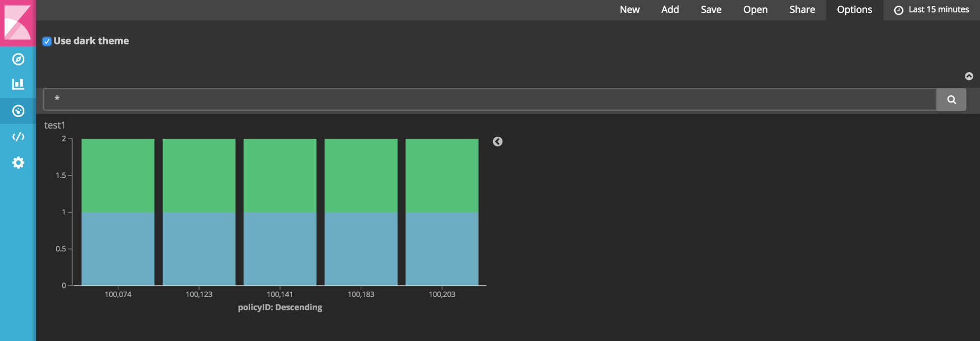Image resolution: width=980 pixels, height=341 pixels.
Task: Click inside the query search field
Action: (x=490, y=99)
